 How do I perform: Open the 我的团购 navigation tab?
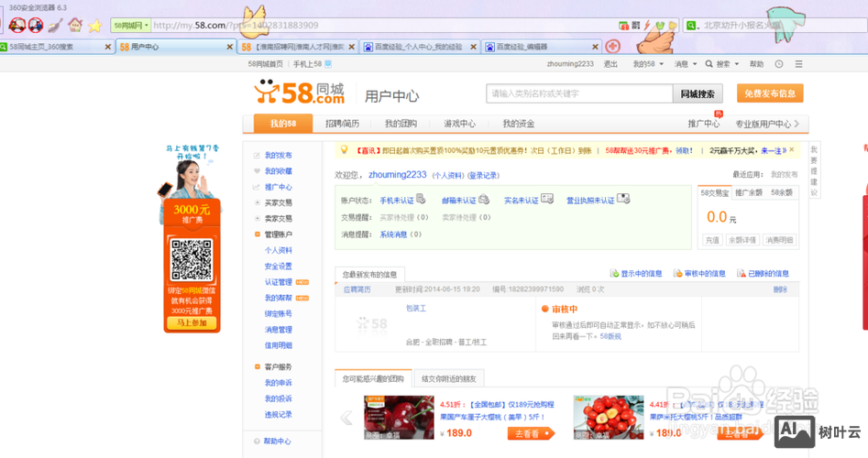point(401,124)
